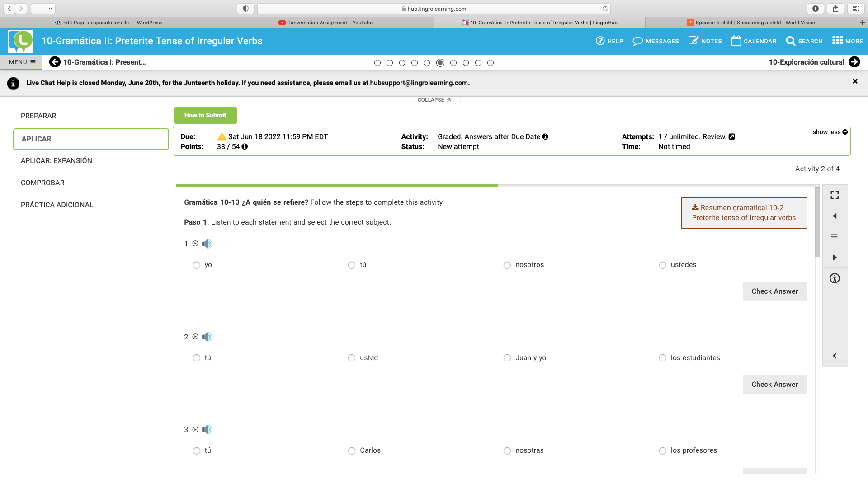This screenshot has width=868, height=488.
Task: Select 'los estudiantes' for question 2
Action: 663,358
